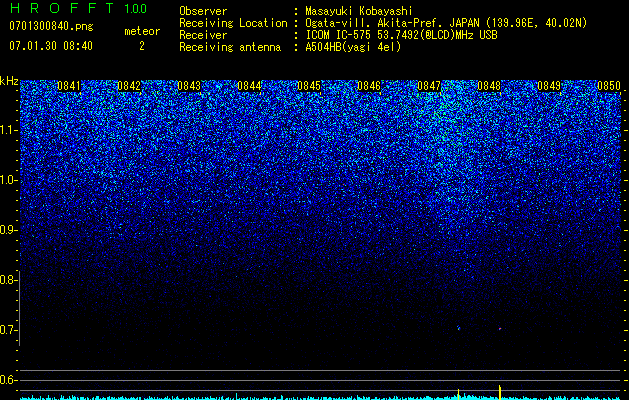Click the A504HB(yagi 4el) antenna text
The width and height of the screenshot is (629, 400).
[x=353, y=47]
